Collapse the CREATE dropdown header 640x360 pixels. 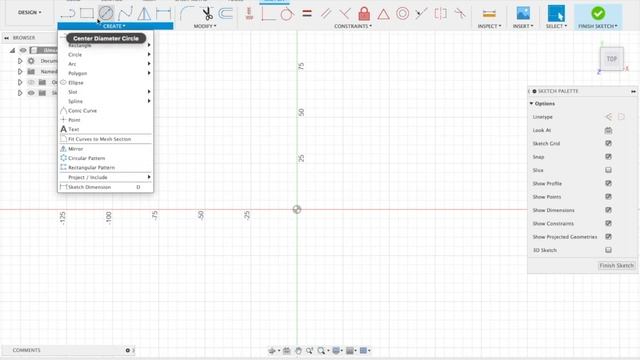[115, 26]
